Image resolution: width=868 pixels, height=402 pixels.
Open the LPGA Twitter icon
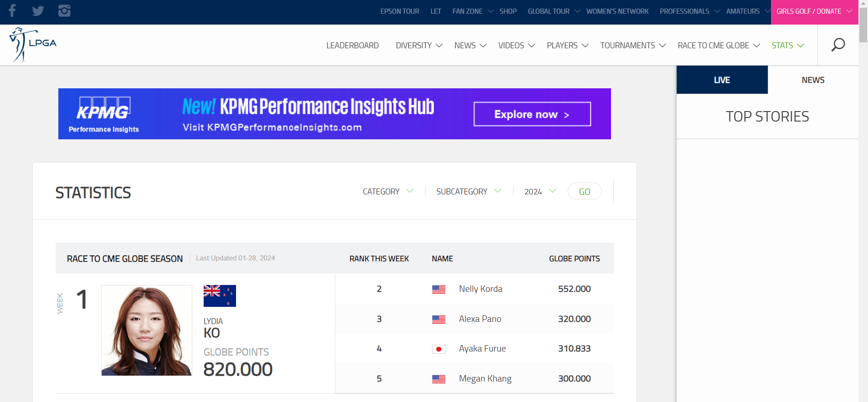coord(38,10)
